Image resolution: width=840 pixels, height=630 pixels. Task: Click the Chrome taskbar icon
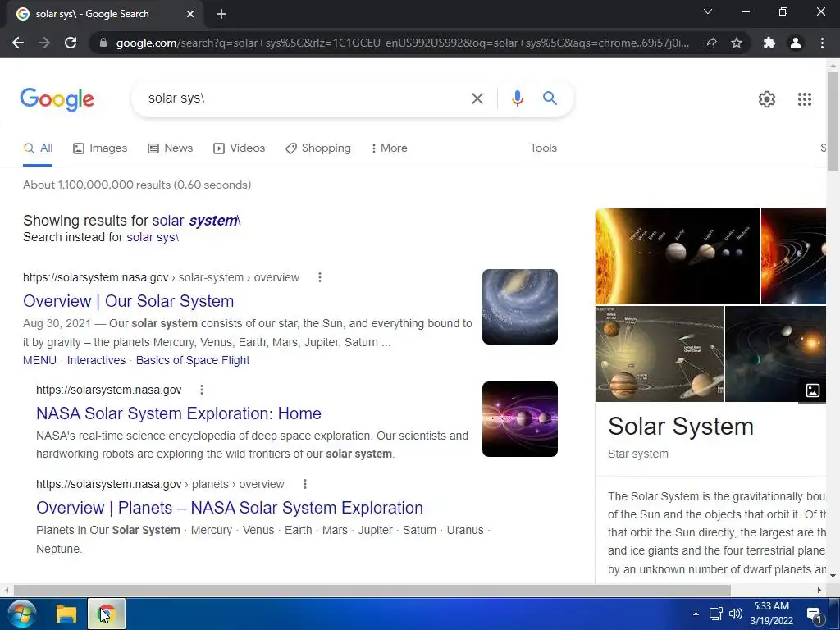click(107, 614)
